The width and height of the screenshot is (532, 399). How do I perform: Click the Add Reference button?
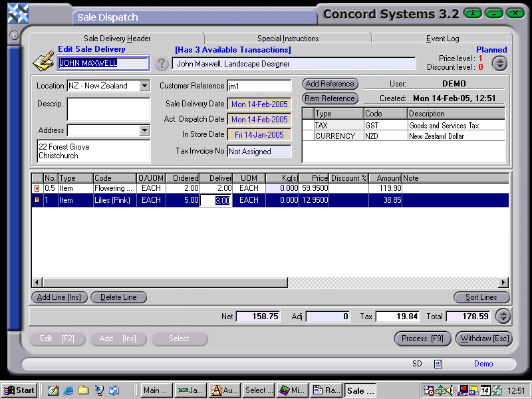click(330, 84)
